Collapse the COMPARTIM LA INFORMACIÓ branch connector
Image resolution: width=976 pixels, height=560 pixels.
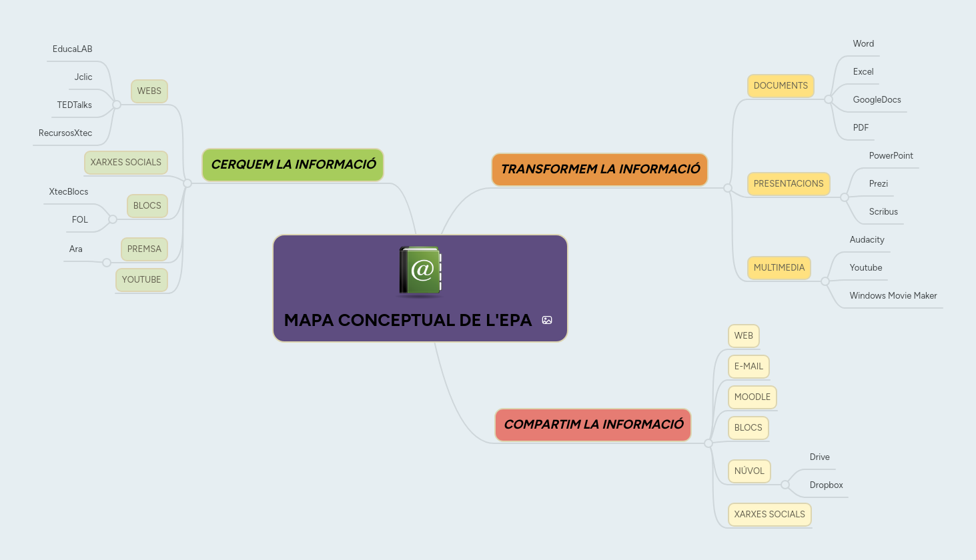tap(708, 443)
